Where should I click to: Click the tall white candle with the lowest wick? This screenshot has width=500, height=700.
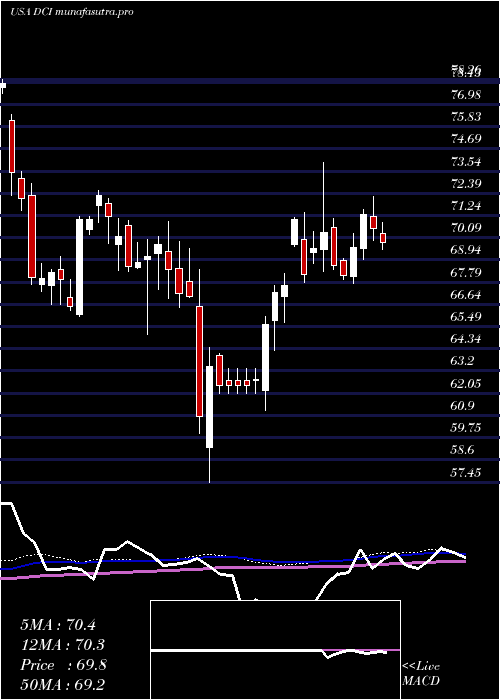tap(209, 407)
